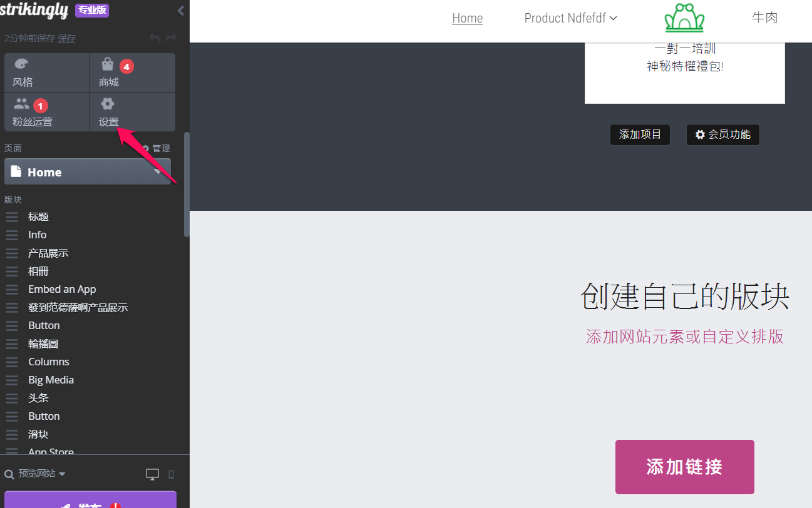This screenshot has width=812, height=508.
Task: Open the 风格 style palette panel
Action: (x=47, y=73)
